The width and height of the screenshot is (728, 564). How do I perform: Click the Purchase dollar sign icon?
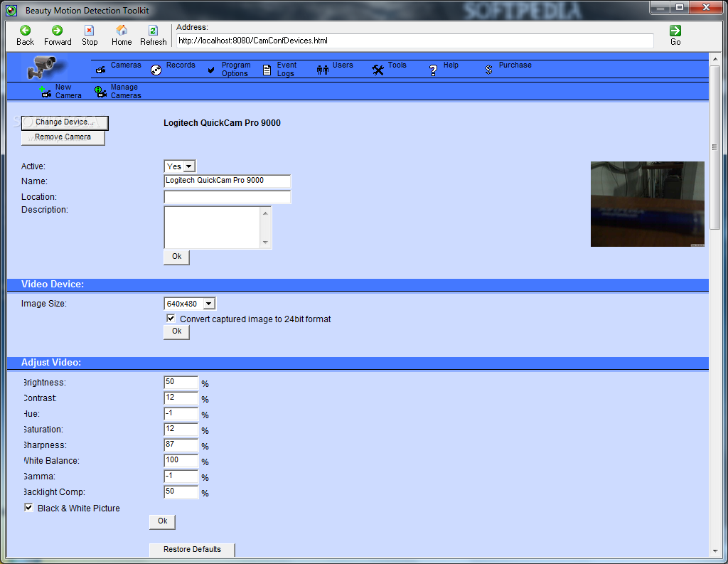click(488, 70)
